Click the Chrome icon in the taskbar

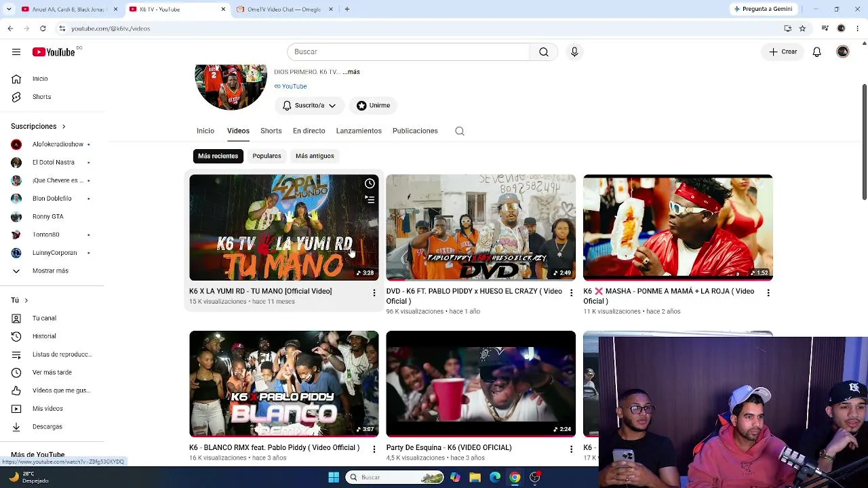pos(515,477)
